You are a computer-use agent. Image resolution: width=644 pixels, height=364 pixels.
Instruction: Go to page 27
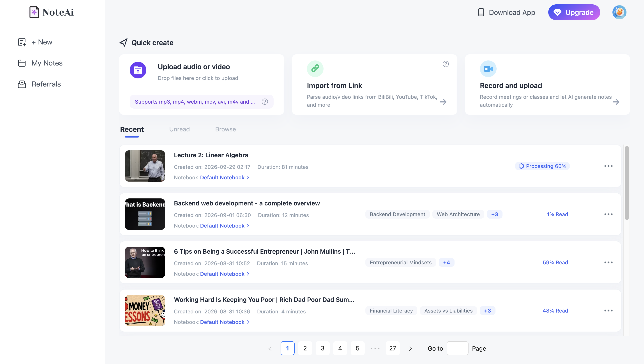[393, 348]
